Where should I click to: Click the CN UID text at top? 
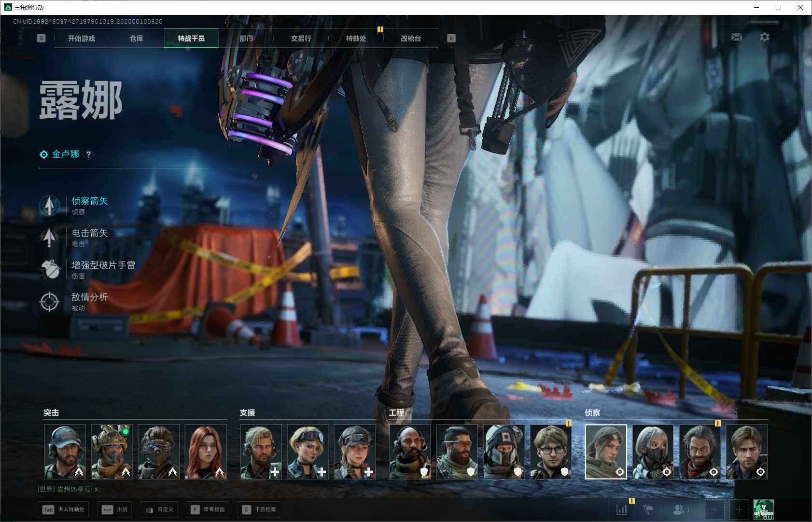pyautogui.click(x=88, y=21)
